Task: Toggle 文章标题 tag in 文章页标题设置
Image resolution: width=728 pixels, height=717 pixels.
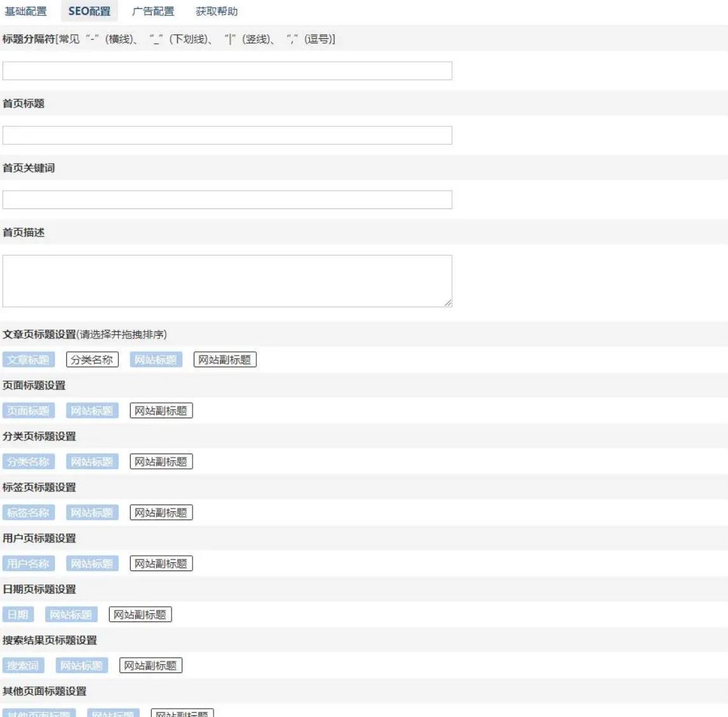Action: [x=29, y=359]
